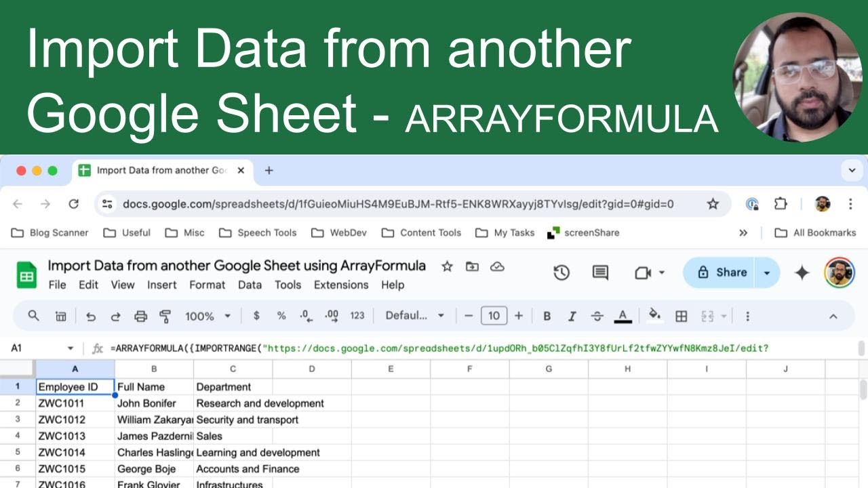This screenshot has width=868, height=488.
Task: Open the Gemini sparkle icon
Action: tap(802, 272)
